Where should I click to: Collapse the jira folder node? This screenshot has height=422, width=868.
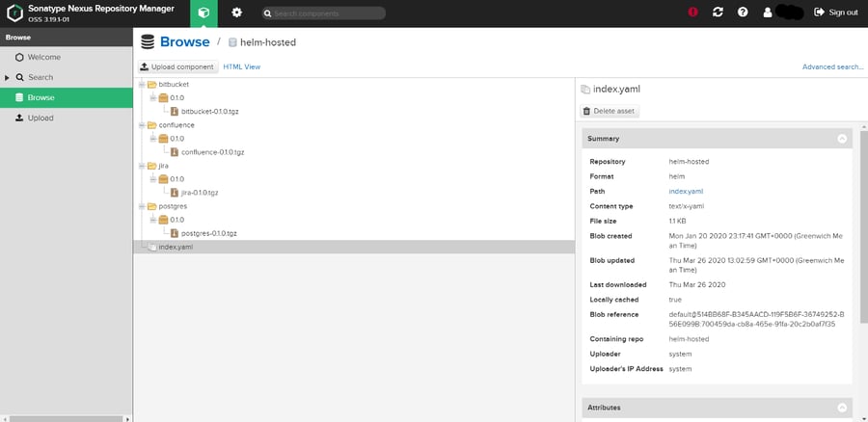click(x=142, y=166)
